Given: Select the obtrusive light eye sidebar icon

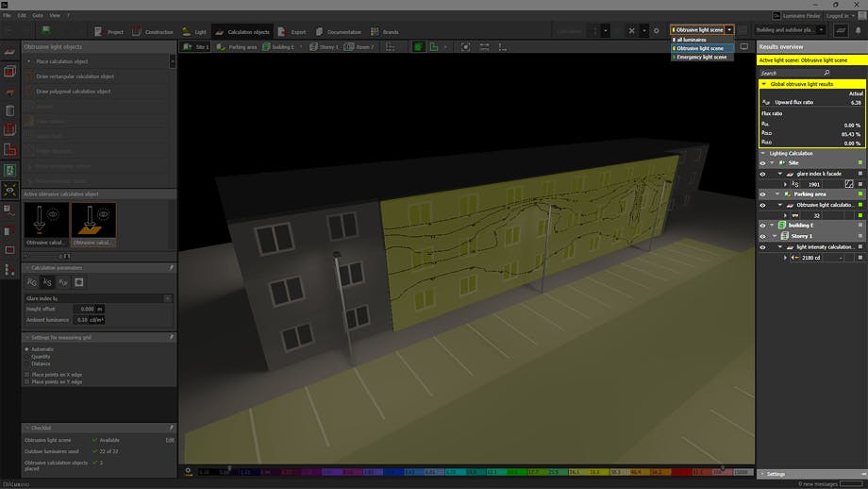Looking at the screenshot, I should pos(9,190).
